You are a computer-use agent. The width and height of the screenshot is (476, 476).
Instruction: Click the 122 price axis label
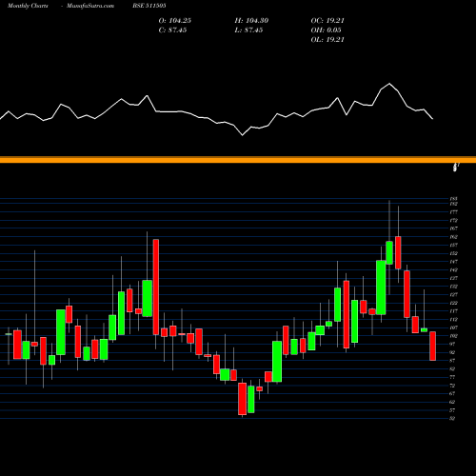coord(453,303)
